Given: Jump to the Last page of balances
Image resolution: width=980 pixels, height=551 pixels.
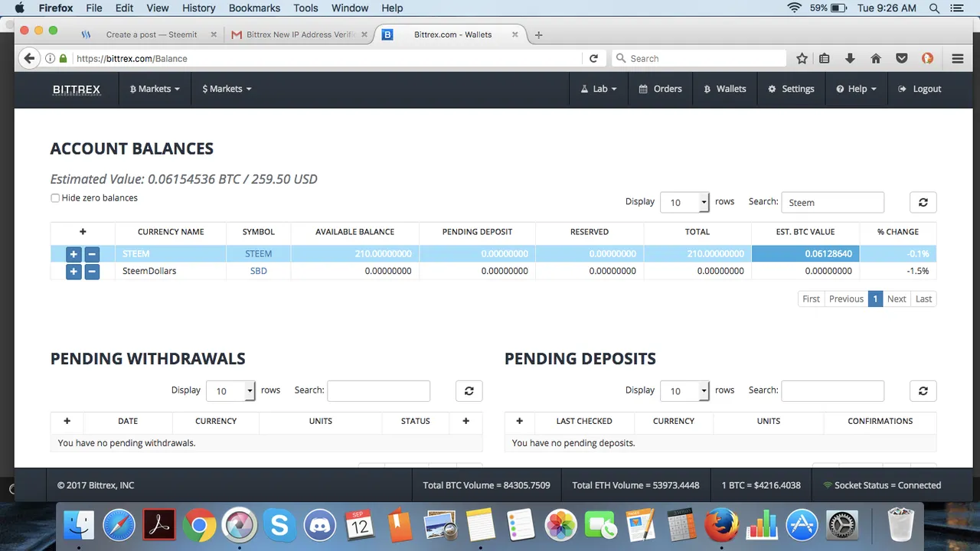Looking at the screenshot, I should [x=924, y=299].
